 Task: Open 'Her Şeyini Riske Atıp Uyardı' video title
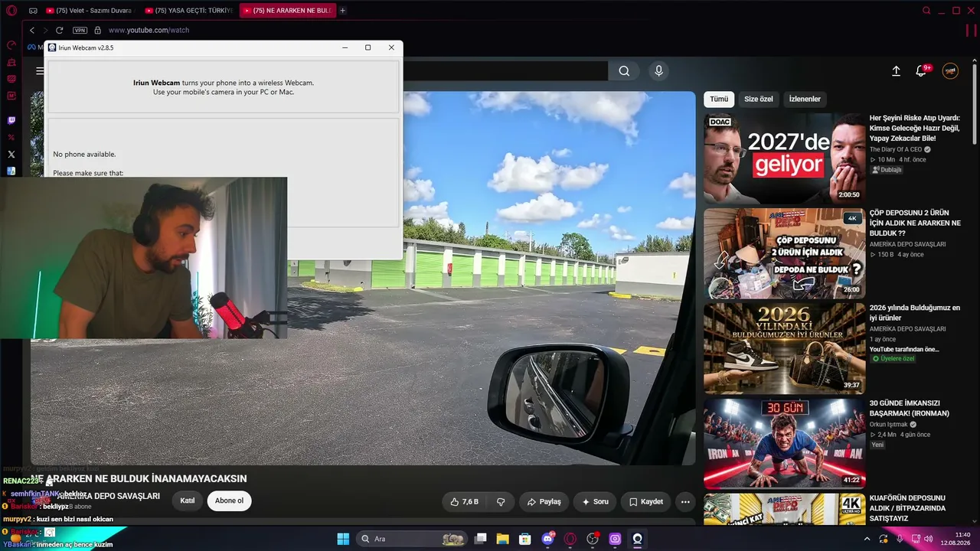[915, 128]
